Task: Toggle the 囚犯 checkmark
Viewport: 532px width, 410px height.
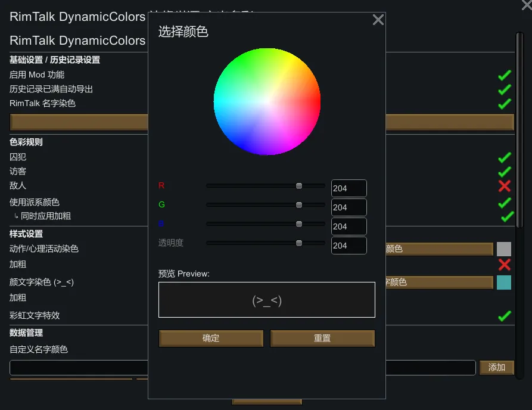Action: tap(504, 157)
